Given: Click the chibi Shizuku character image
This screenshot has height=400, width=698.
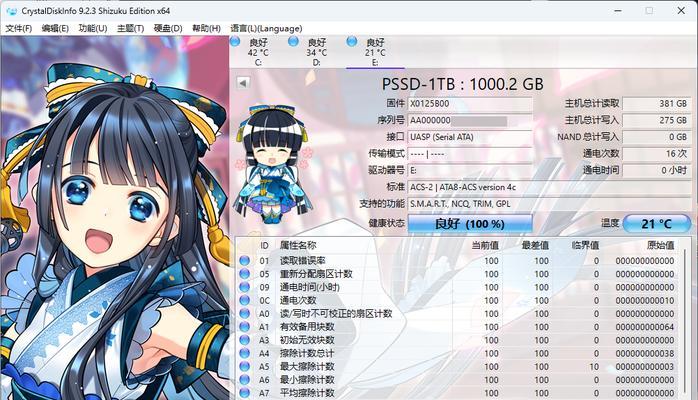Looking at the screenshot, I should (x=274, y=164).
